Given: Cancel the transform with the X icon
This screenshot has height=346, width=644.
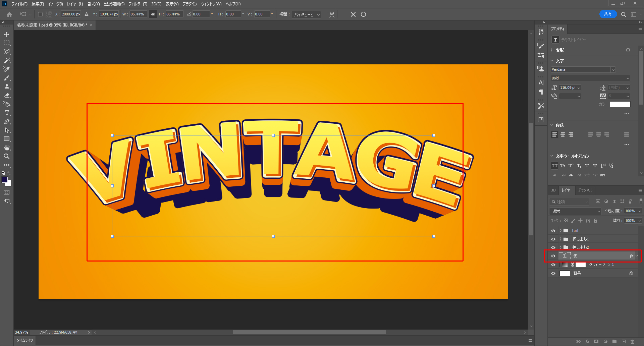Looking at the screenshot, I should pos(353,14).
